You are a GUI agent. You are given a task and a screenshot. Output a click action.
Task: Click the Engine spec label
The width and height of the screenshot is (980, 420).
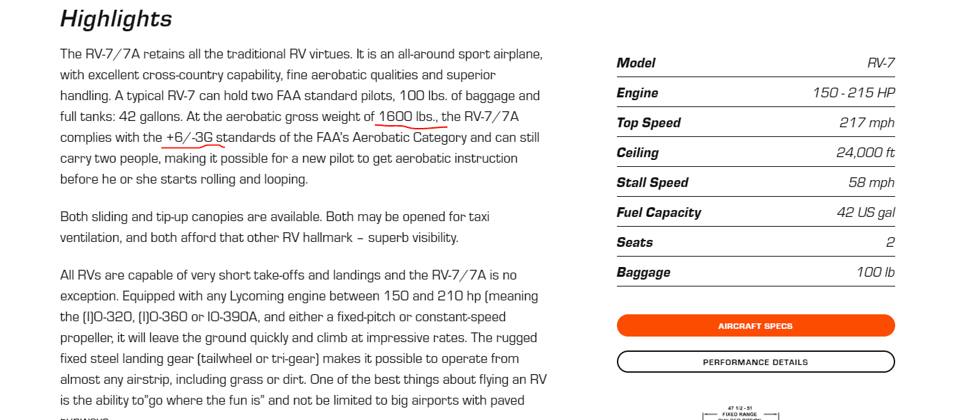coord(637,93)
